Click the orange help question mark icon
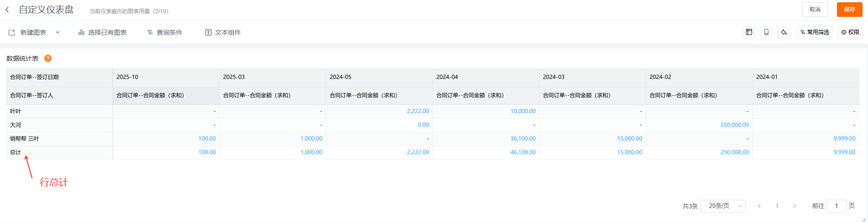 pos(48,58)
